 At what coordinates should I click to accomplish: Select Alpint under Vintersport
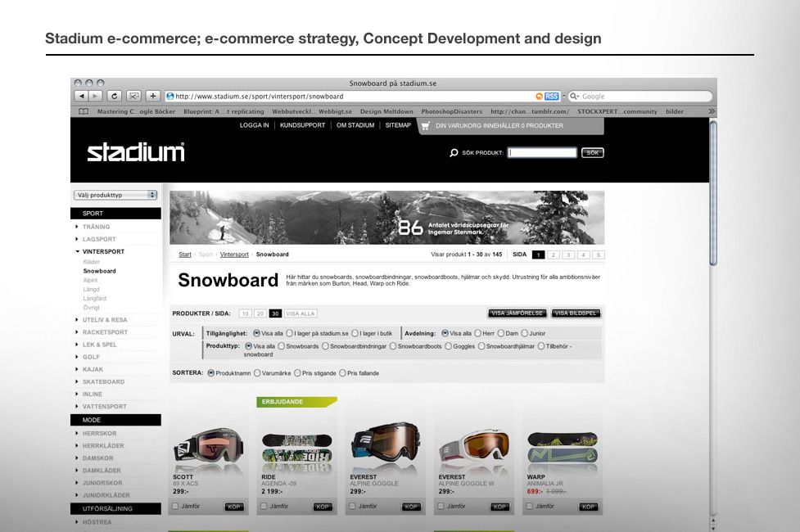90,280
